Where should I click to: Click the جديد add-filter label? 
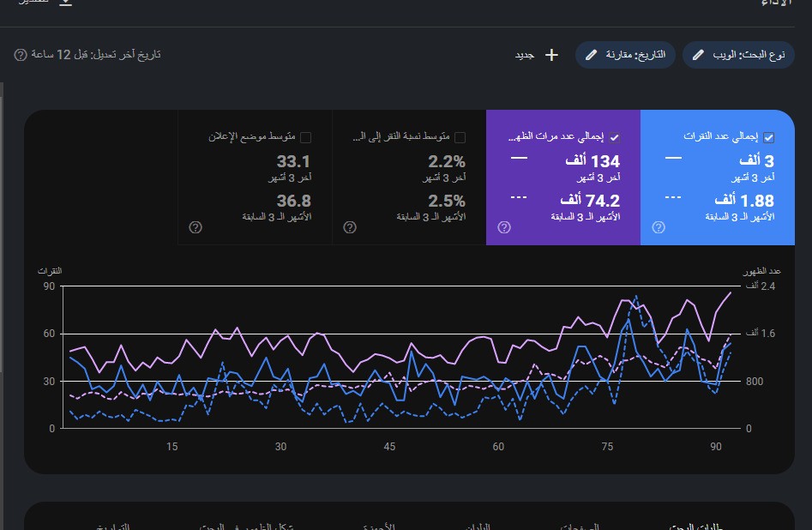click(x=524, y=55)
